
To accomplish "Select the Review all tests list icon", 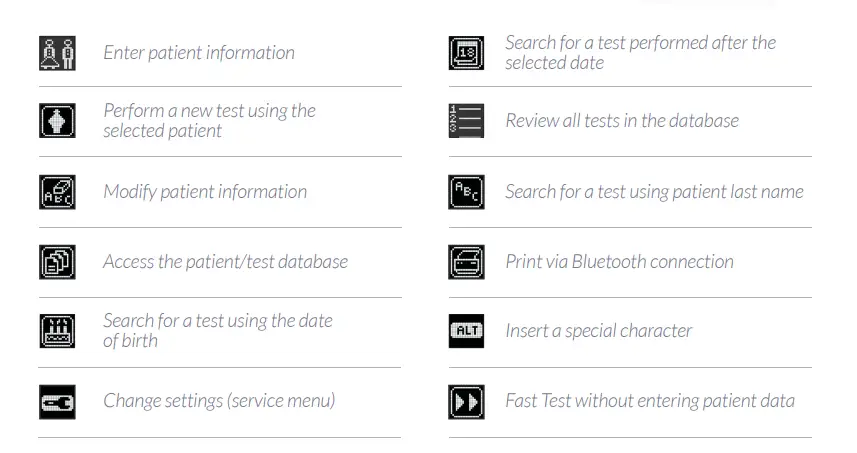I will (x=466, y=121).
